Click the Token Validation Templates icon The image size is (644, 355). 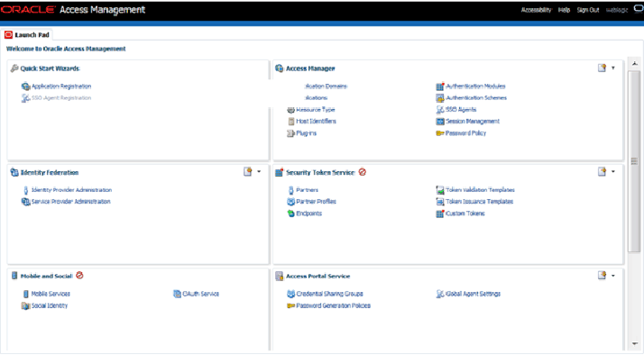[x=440, y=190]
